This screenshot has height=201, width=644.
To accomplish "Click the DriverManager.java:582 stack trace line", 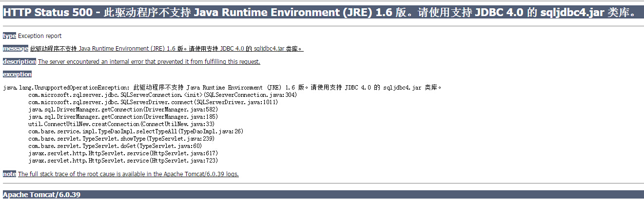I will tap(123, 110).
